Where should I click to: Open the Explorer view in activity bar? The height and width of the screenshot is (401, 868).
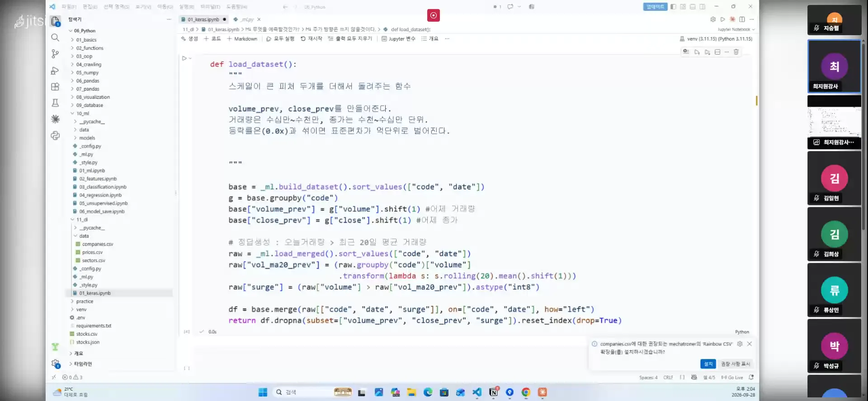(x=55, y=21)
